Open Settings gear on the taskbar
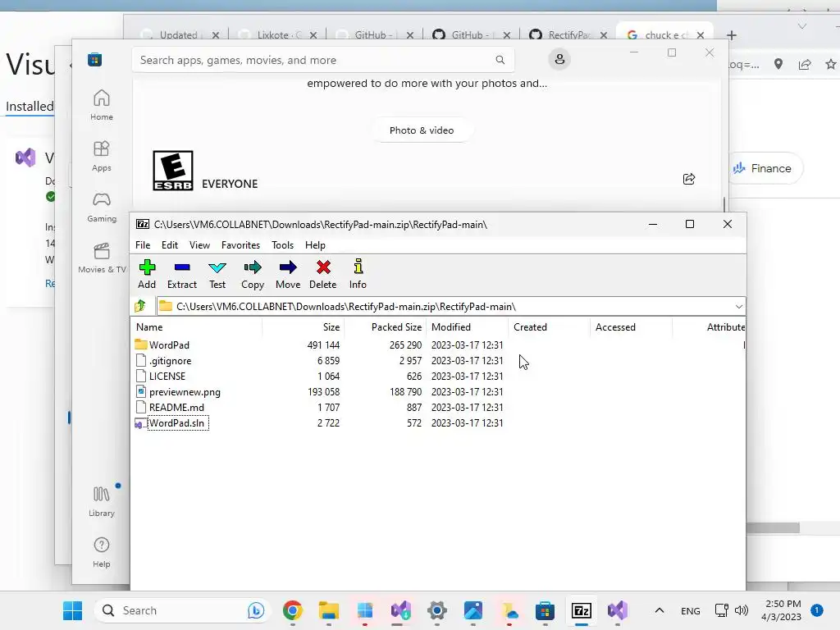 click(437, 610)
